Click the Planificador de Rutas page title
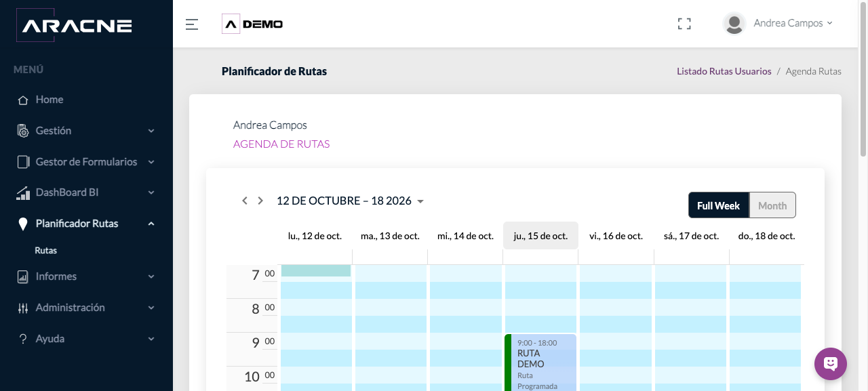 pyautogui.click(x=274, y=71)
